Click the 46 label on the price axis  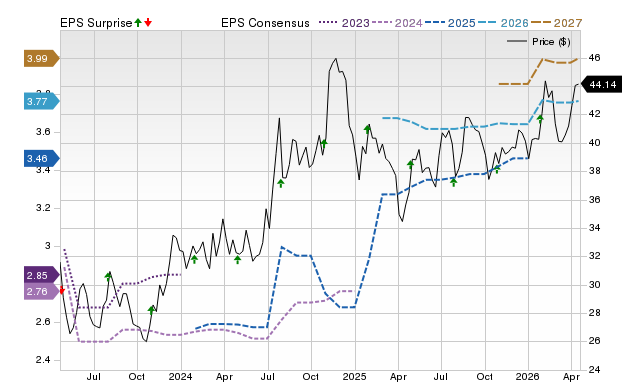[594, 58]
